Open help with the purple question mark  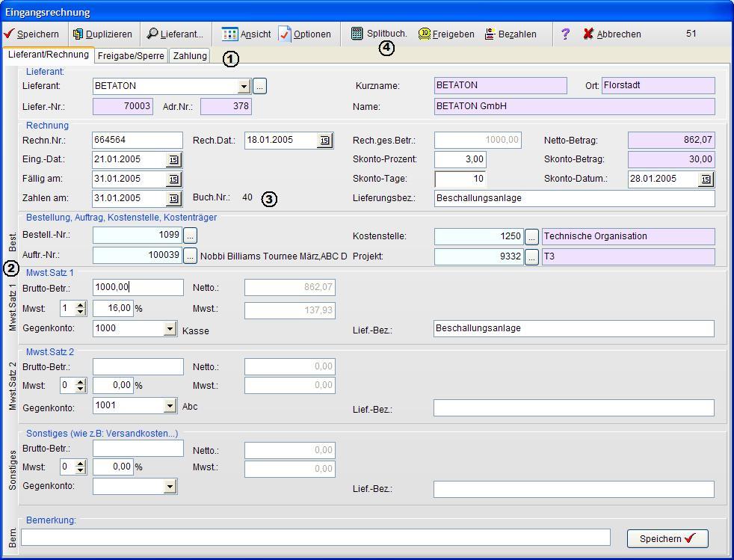point(565,34)
